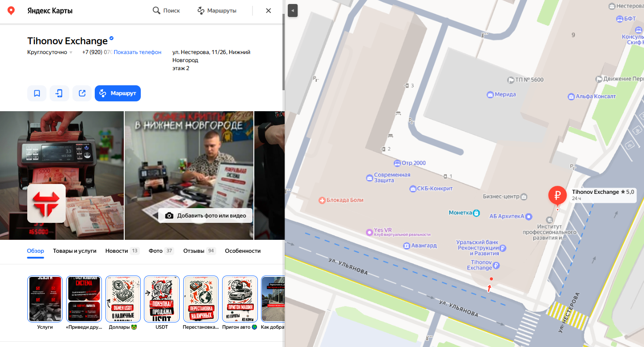Viewport: 644px width, 347px height.
Task: Click the bookmark save icon
Action: 37,93
